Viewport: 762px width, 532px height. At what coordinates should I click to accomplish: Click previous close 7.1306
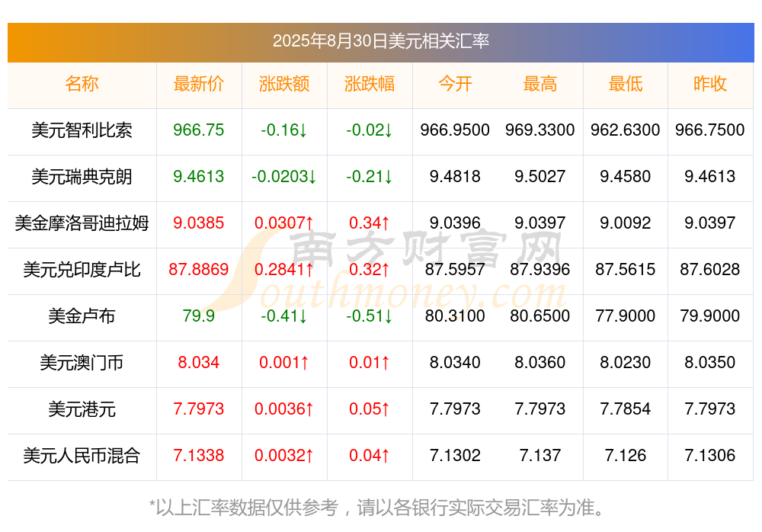pos(710,456)
